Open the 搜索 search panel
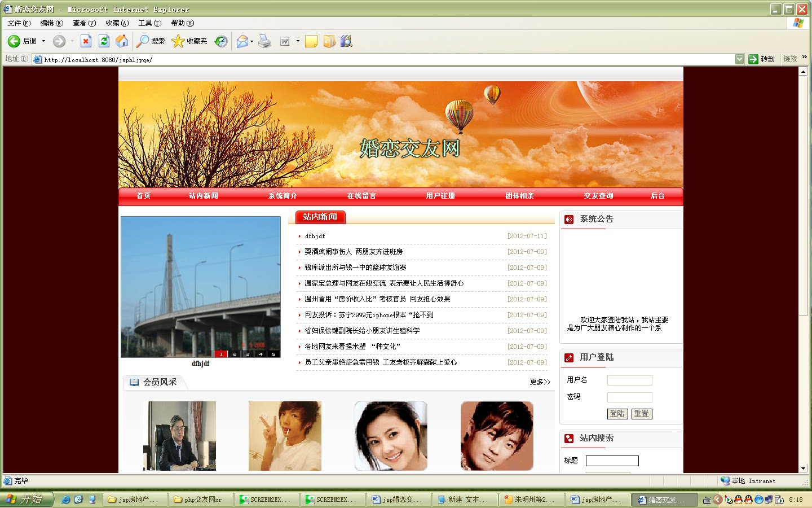812x508 pixels. tap(149, 41)
